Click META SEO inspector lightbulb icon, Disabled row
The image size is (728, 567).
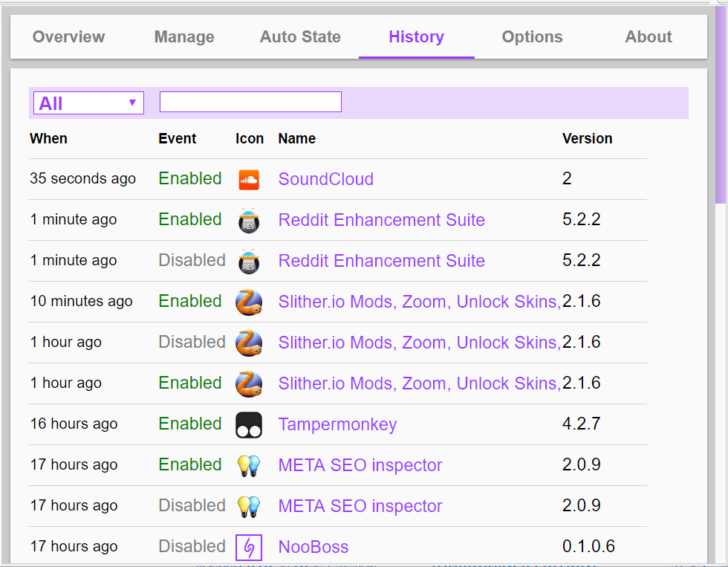click(249, 507)
